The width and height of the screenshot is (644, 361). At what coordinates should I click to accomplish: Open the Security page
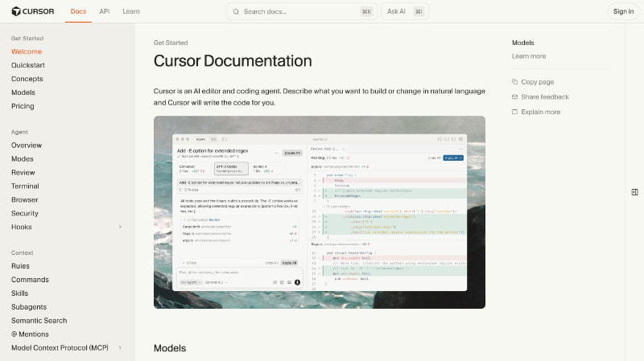tap(25, 213)
